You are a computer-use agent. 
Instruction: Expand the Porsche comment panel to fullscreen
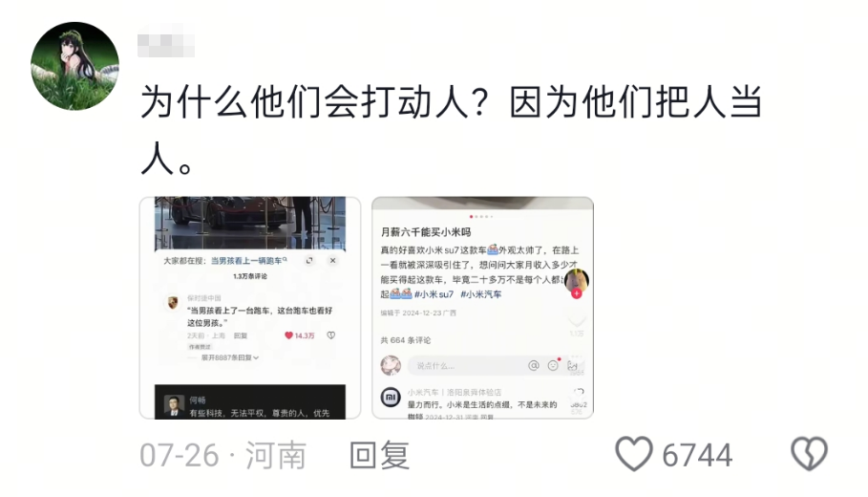pyautogui.click(x=309, y=260)
